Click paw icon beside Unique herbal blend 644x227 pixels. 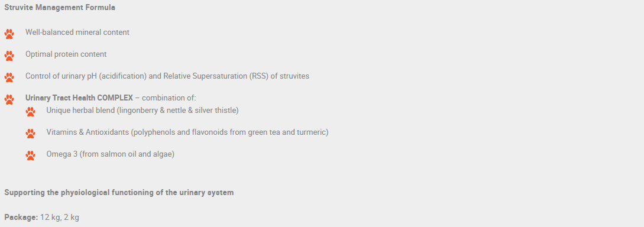30,112
